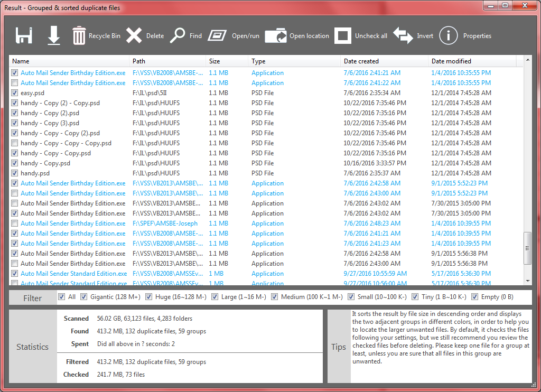
Task: Uncheck the handy.psd checkbox
Action: pos(14,173)
